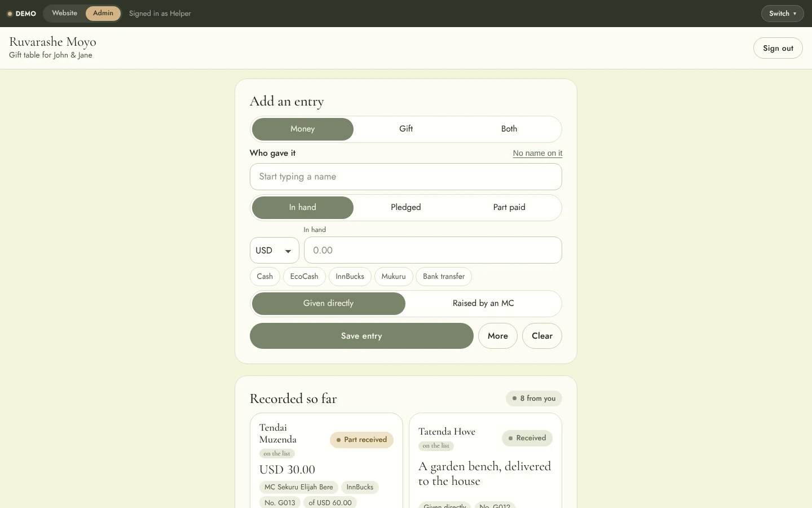Choose the Gift entry type
This screenshot has height=508, width=812.
pos(406,129)
